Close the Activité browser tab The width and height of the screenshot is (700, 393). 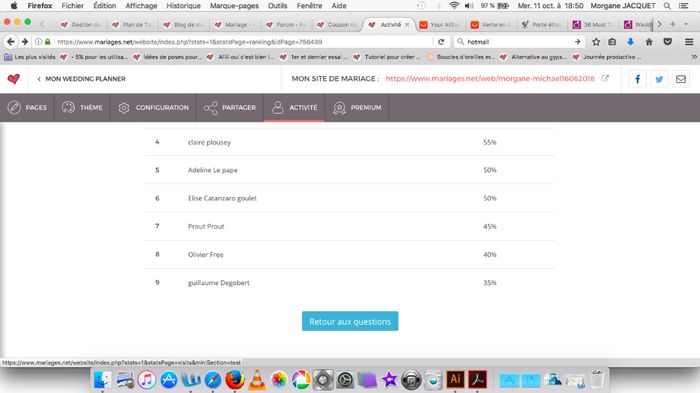tap(407, 25)
